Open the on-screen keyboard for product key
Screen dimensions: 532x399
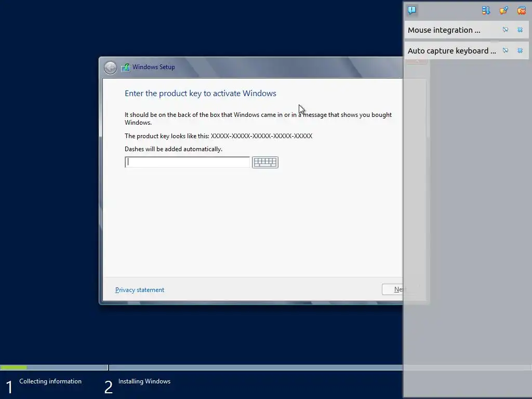[x=265, y=162]
